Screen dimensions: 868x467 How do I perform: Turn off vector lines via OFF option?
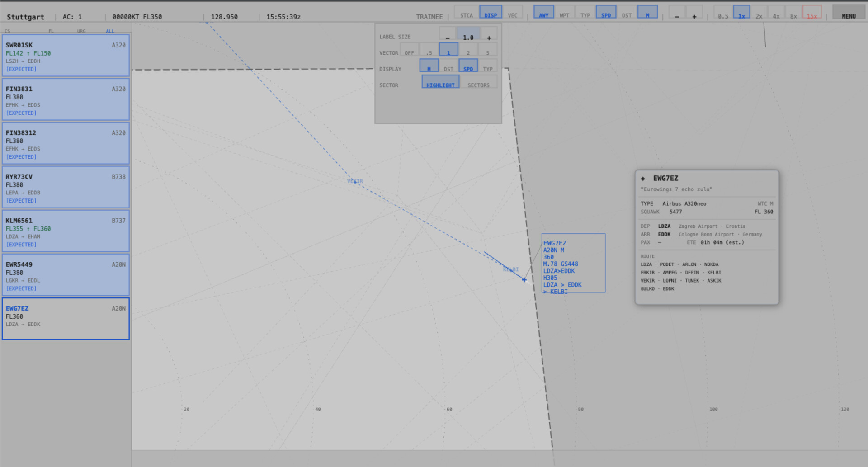point(409,53)
